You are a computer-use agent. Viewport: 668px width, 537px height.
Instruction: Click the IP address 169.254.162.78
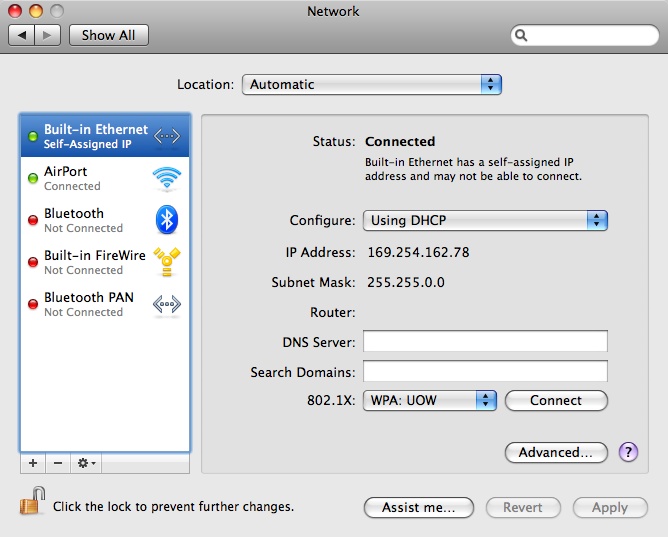tap(418, 253)
